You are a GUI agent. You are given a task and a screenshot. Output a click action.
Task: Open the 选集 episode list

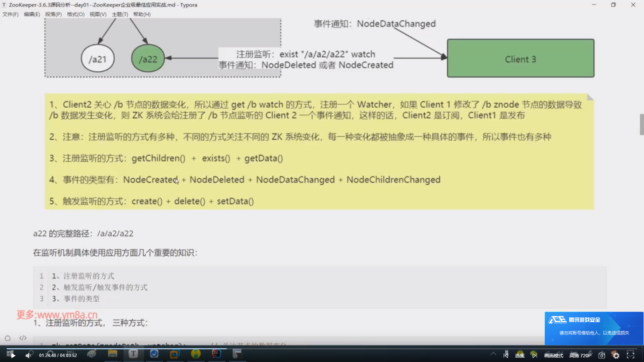(x=520, y=355)
